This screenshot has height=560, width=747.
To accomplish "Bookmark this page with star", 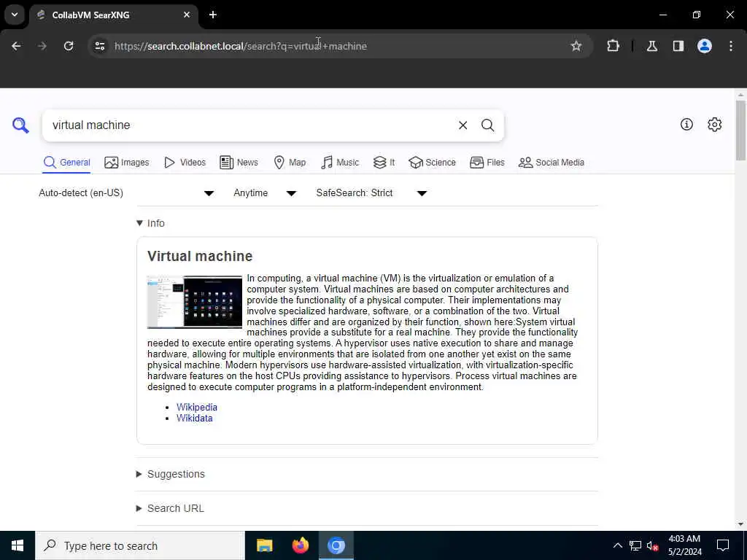I will click(576, 46).
